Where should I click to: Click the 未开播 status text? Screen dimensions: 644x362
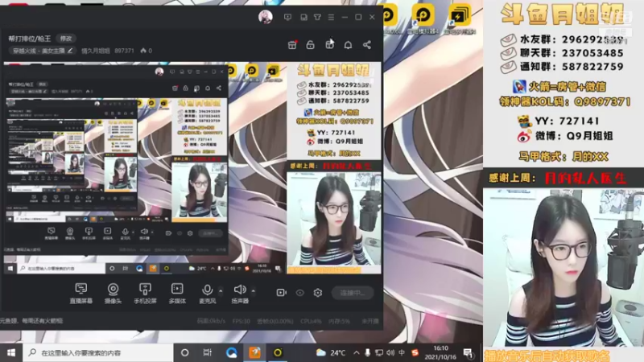coord(370,321)
